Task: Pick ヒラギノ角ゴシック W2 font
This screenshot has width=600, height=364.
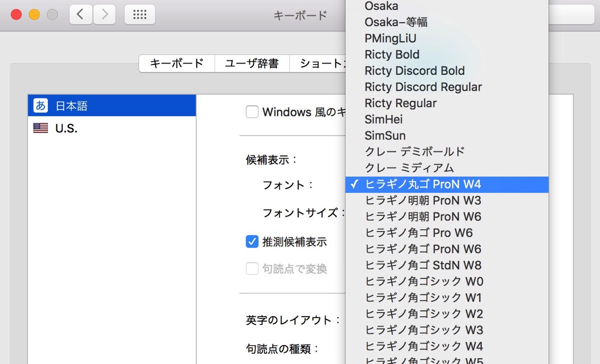Action: [447, 314]
